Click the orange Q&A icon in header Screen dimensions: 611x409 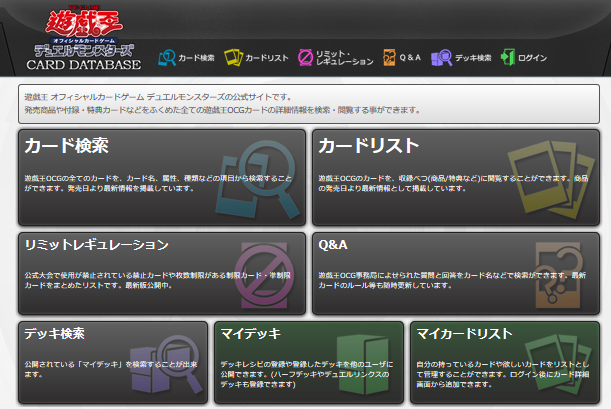[389, 58]
